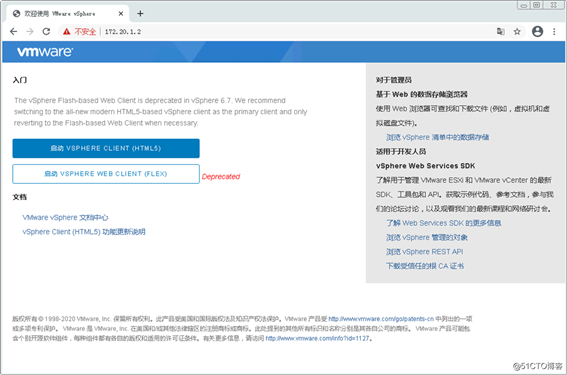This screenshot has width=567, height=375.
Task: Open the translate page icon
Action: pyautogui.click(x=500, y=31)
